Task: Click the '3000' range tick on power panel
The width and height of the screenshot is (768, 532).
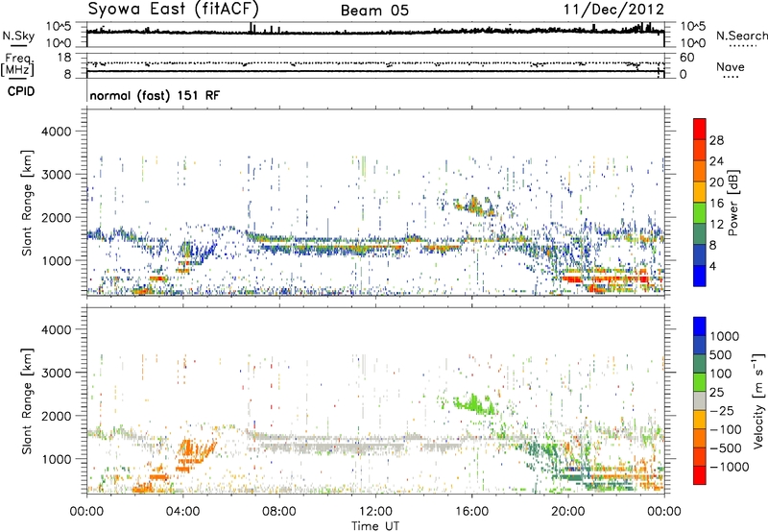Action: coord(57,175)
